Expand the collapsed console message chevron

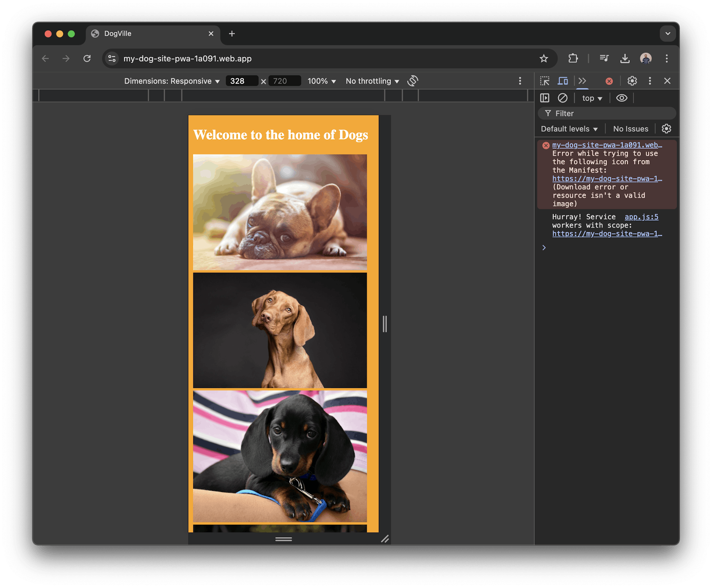pyautogui.click(x=544, y=247)
